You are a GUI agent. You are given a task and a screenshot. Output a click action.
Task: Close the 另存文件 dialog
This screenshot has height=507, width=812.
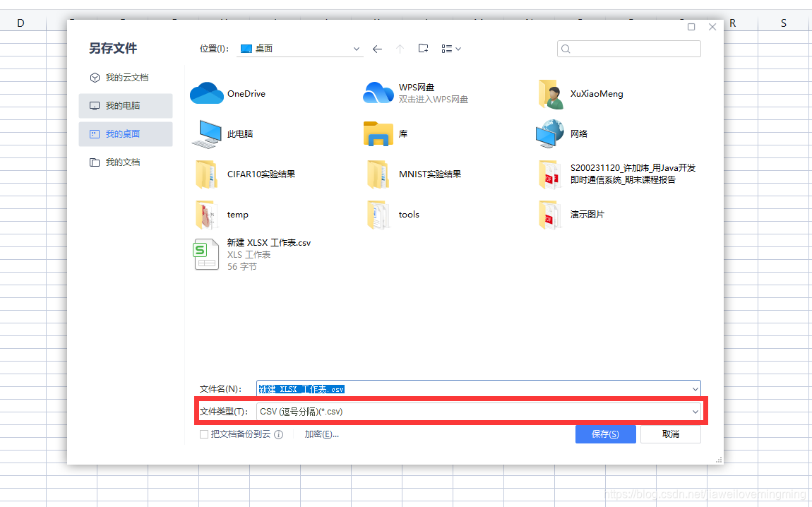[712, 27]
